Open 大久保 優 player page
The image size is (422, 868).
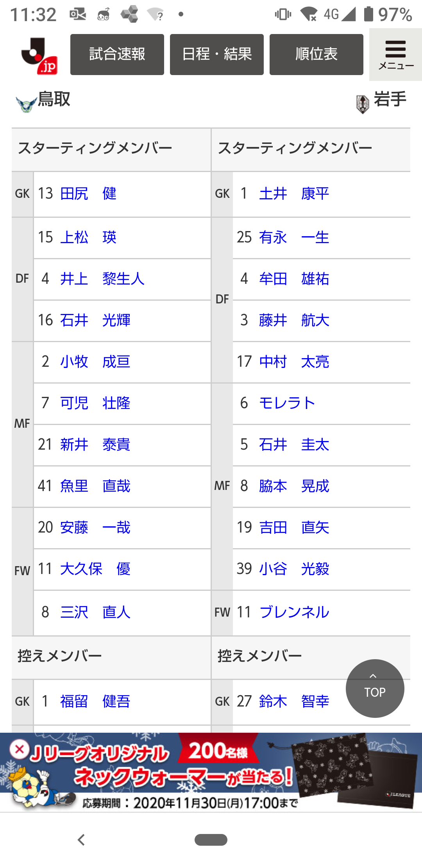tap(95, 569)
